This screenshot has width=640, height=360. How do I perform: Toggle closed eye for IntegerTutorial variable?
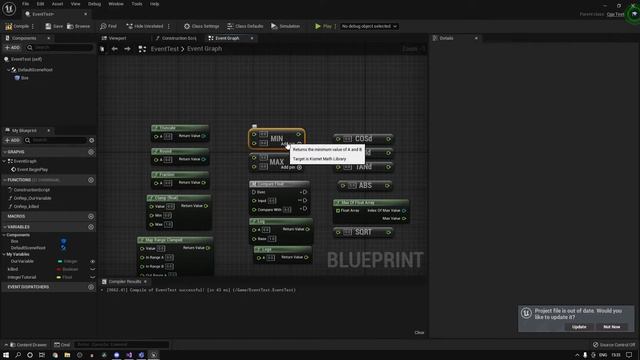click(93, 277)
